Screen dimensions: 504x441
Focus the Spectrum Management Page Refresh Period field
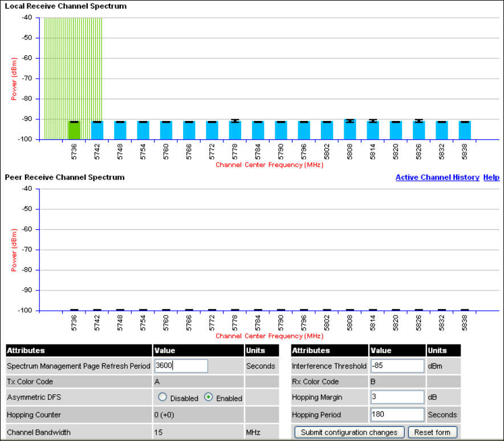pyautogui.click(x=181, y=366)
